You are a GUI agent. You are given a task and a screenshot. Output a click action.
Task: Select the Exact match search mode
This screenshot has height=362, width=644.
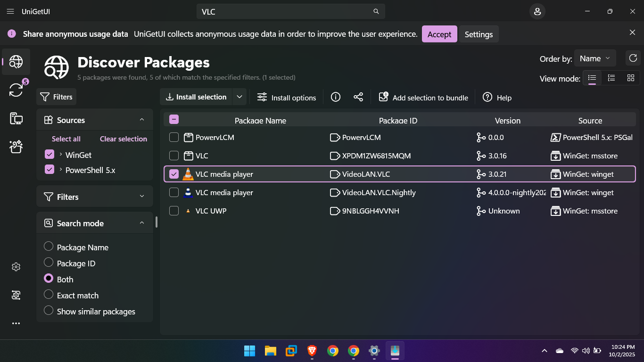click(x=49, y=295)
